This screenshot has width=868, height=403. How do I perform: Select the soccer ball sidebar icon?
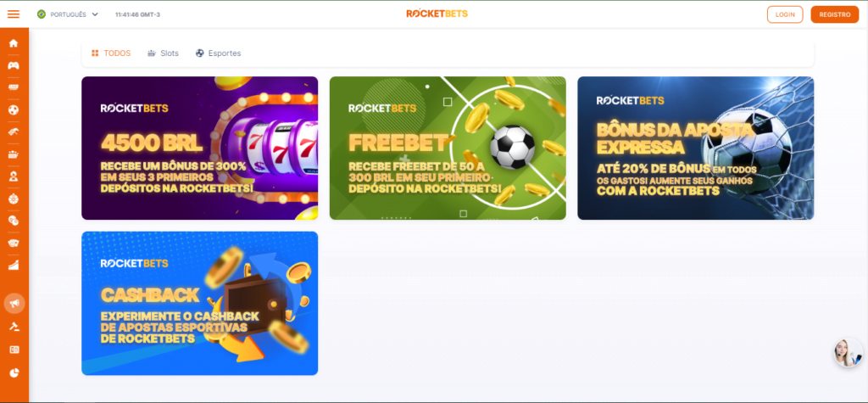point(14,109)
